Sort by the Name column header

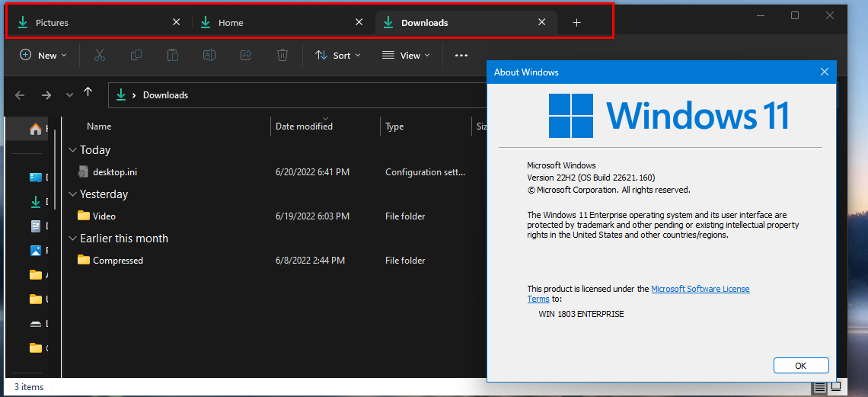click(x=98, y=126)
